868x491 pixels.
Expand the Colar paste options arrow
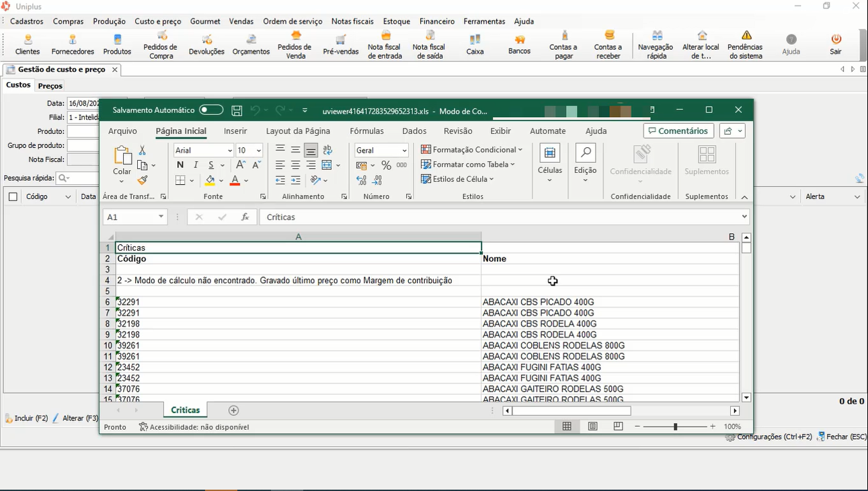tap(122, 182)
